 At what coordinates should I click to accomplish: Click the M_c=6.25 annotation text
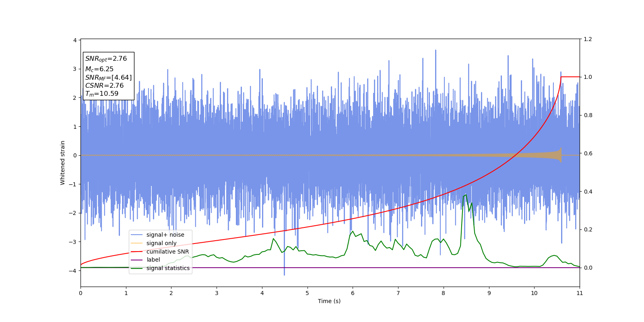99,69
